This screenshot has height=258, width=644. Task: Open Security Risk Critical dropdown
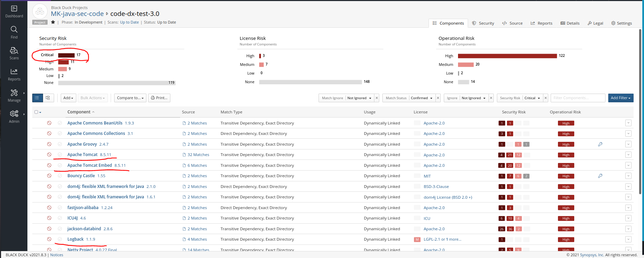click(532, 98)
